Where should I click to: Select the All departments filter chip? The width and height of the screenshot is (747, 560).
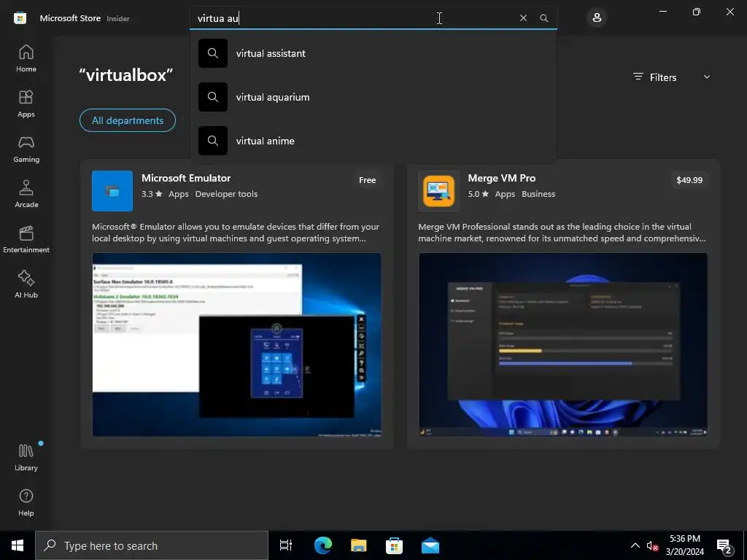coord(128,120)
